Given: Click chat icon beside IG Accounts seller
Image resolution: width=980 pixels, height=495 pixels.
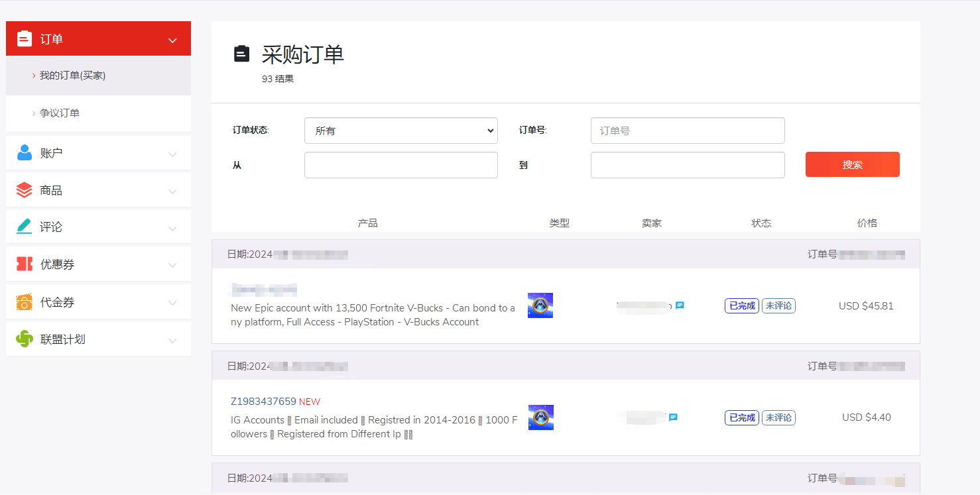Looking at the screenshot, I should pyautogui.click(x=673, y=417).
